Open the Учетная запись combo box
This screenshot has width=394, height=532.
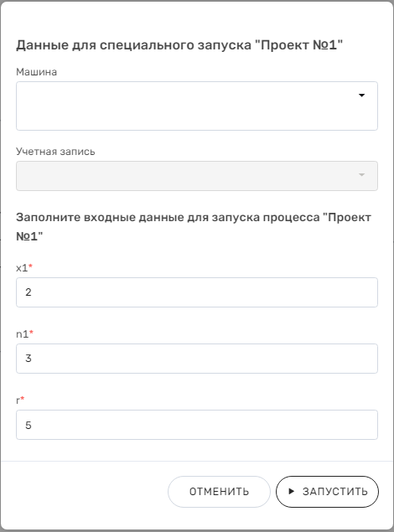197,176
